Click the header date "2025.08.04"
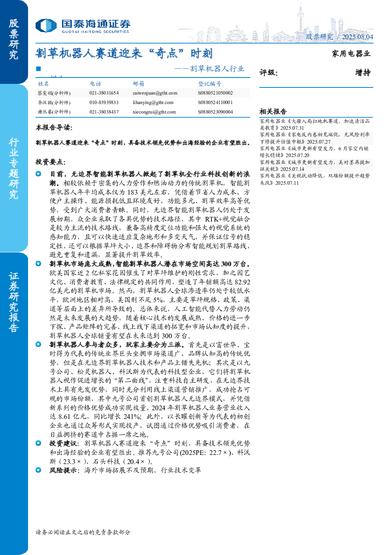 tap(357, 37)
